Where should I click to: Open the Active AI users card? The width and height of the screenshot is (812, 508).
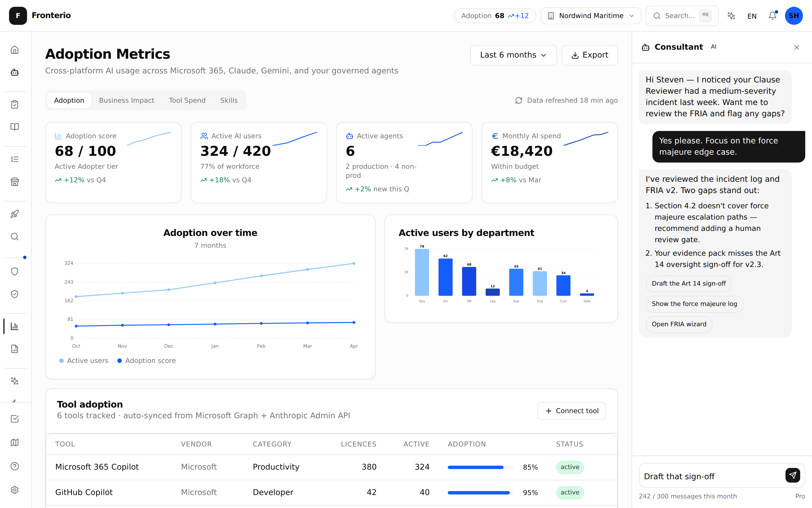click(x=259, y=163)
